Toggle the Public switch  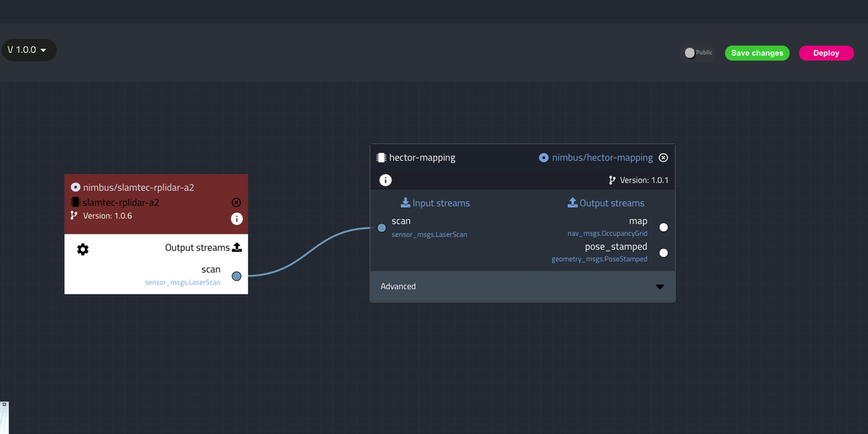[699, 53]
